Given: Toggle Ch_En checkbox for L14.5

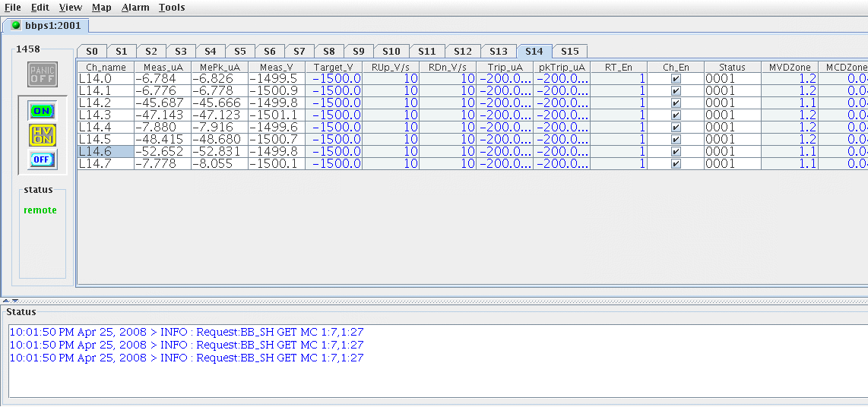Looking at the screenshot, I should click(x=676, y=140).
